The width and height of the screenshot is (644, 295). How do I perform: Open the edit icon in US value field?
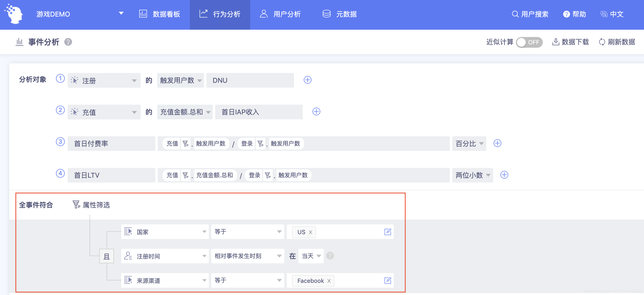click(x=387, y=232)
